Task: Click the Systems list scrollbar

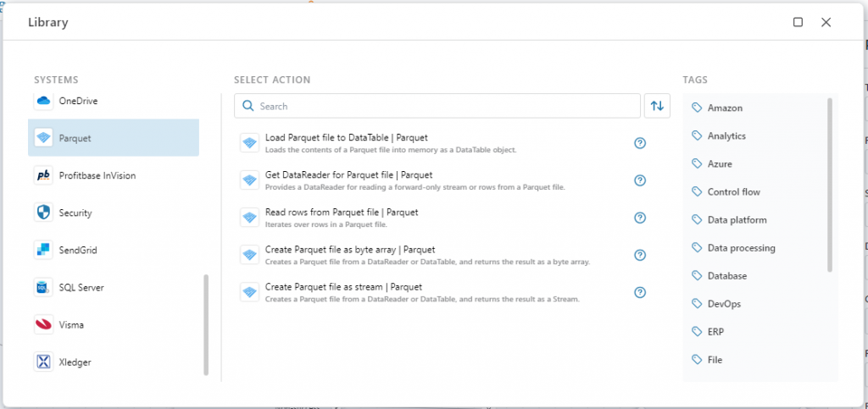Action: pyautogui.click(x=206, y=324)
